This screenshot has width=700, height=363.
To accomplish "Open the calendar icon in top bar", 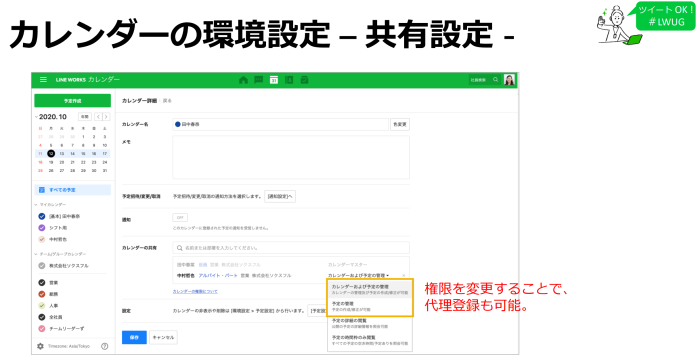I will pyautogui.click(x=274, y=80).
